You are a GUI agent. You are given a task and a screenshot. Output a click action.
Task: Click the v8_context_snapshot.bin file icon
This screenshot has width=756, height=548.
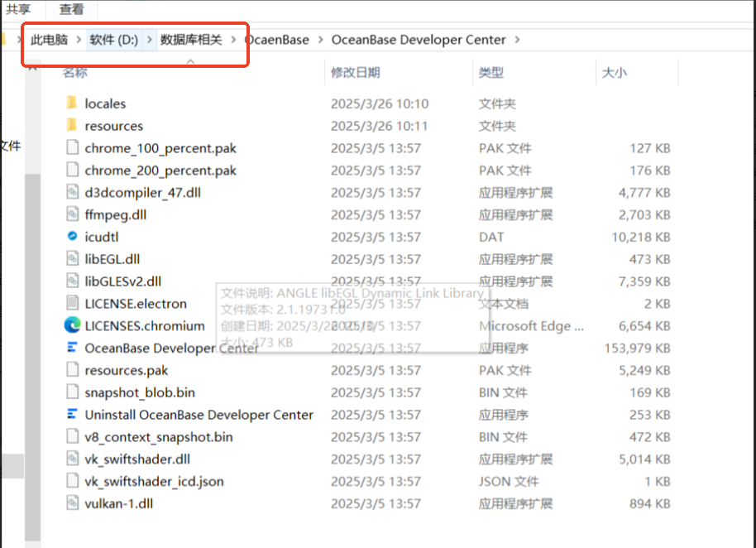pos(72,435)
